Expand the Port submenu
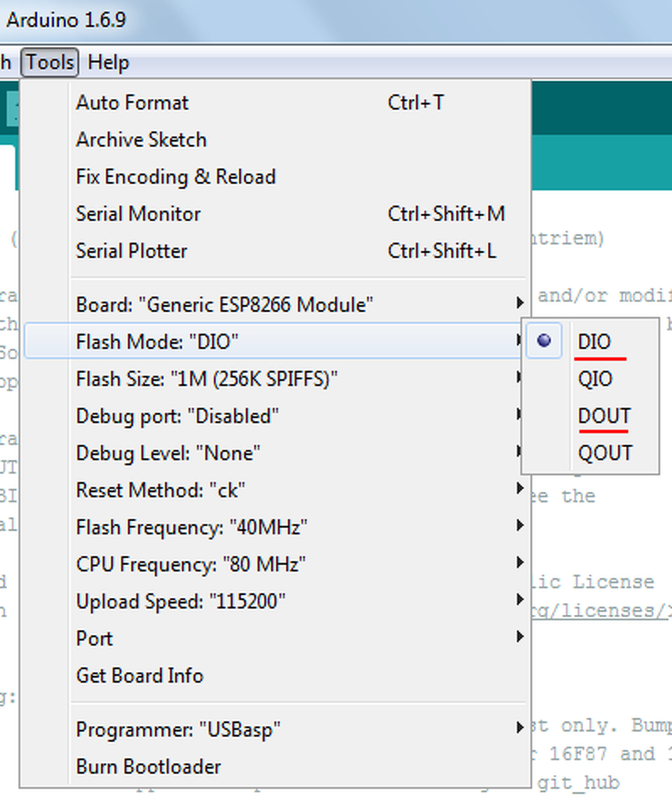Viewport: 672px width, 804px height. pyautogui.click(x=275, y=638)
